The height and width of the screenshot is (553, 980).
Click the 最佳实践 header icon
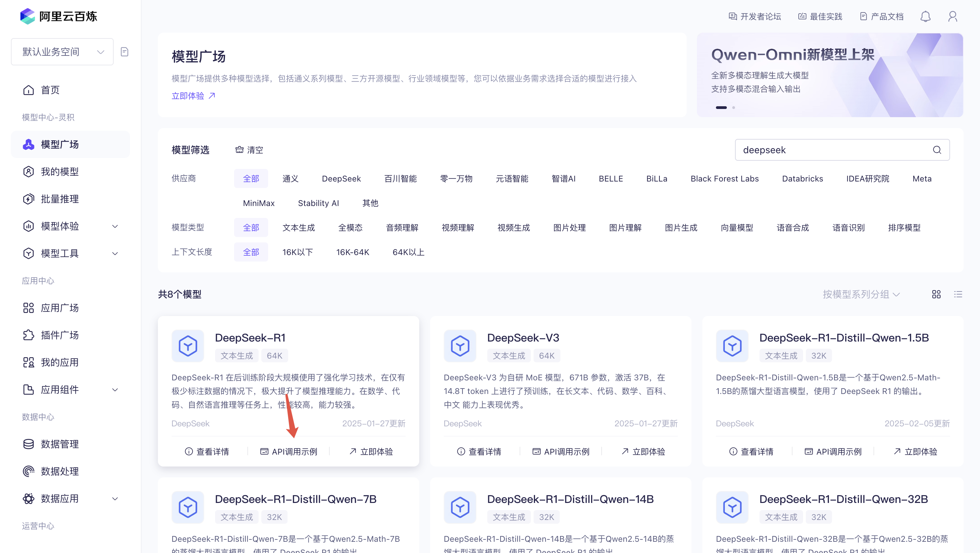(802, 16)
